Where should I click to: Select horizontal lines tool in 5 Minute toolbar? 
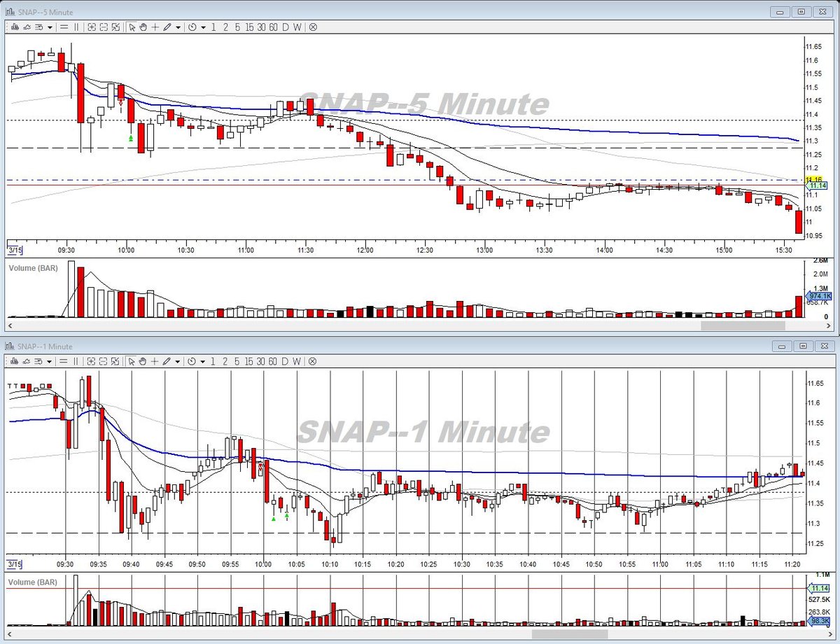(64, 27)
